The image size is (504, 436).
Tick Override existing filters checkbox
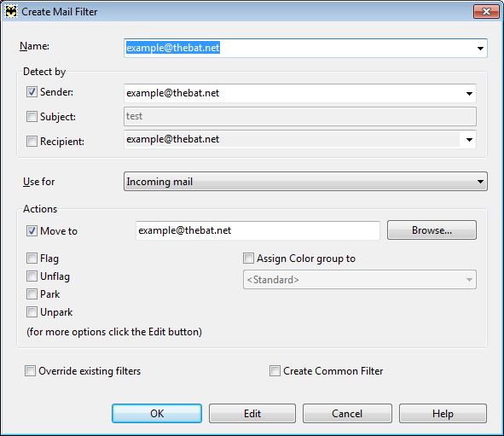(30, 371)
